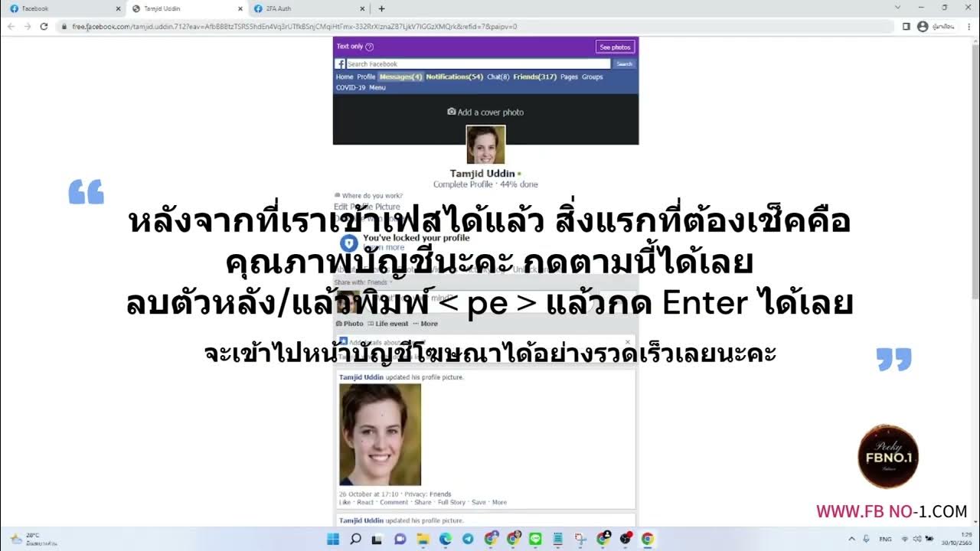
Task: Click Like under the profile picture post
Action: click(345, 502)
